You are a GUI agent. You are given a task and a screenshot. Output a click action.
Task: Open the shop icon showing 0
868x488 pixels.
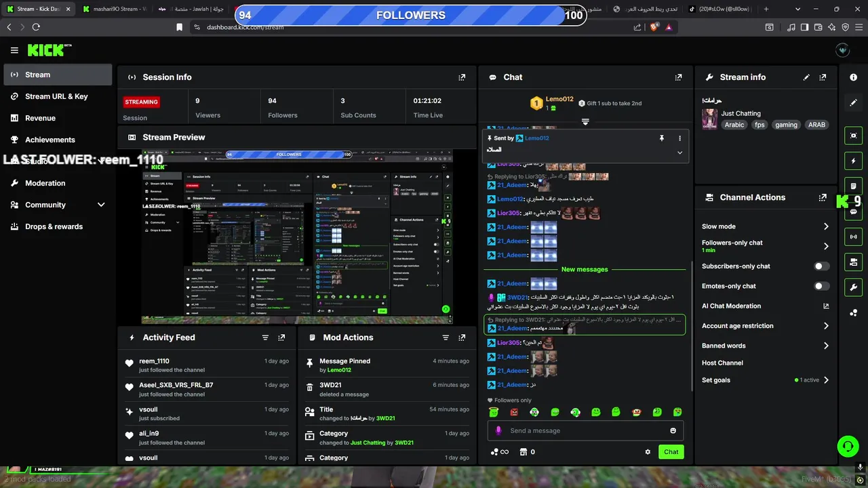[x=527, y=452]
